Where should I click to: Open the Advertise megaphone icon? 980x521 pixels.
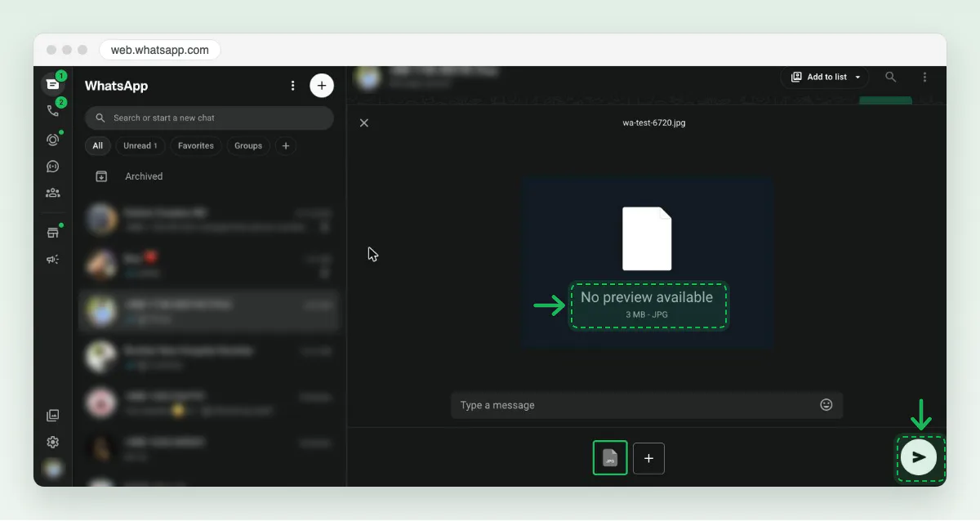pos(53,260)
